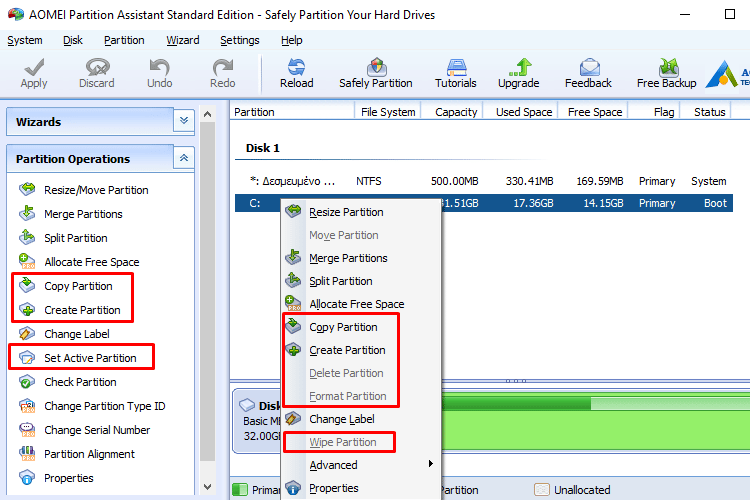Select the C: partition row
This screenshot has height=500, width=750.
[x=484, y=203]
